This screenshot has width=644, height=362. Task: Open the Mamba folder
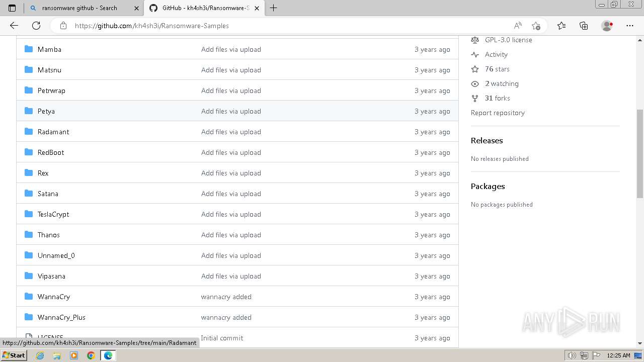tap(49, 49)
